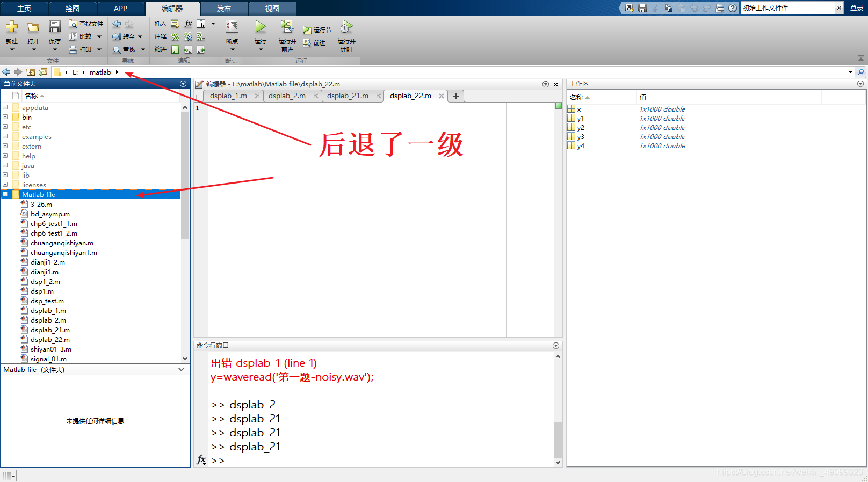The image size is (868, 482).
Task: Click 运行并前进 (Run and Advance)
Action: pyautogui.click(x=287, y=35)
